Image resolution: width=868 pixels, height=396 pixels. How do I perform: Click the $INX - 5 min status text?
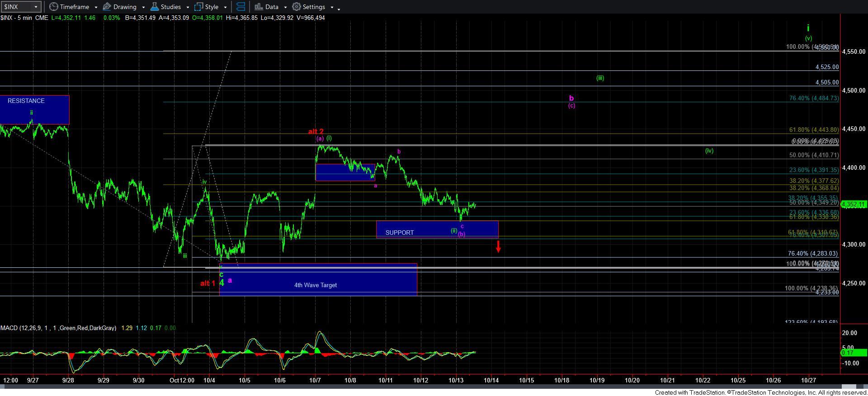17,18
